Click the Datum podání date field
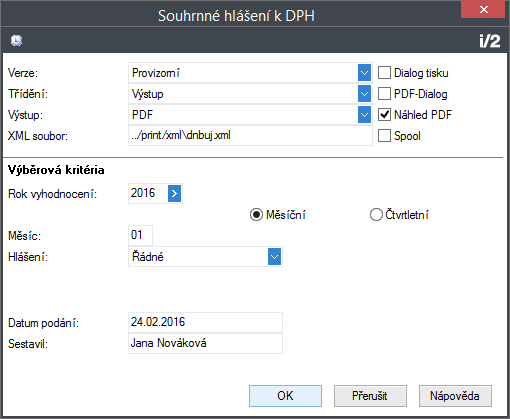510x419 pixels. click(205, 322)
